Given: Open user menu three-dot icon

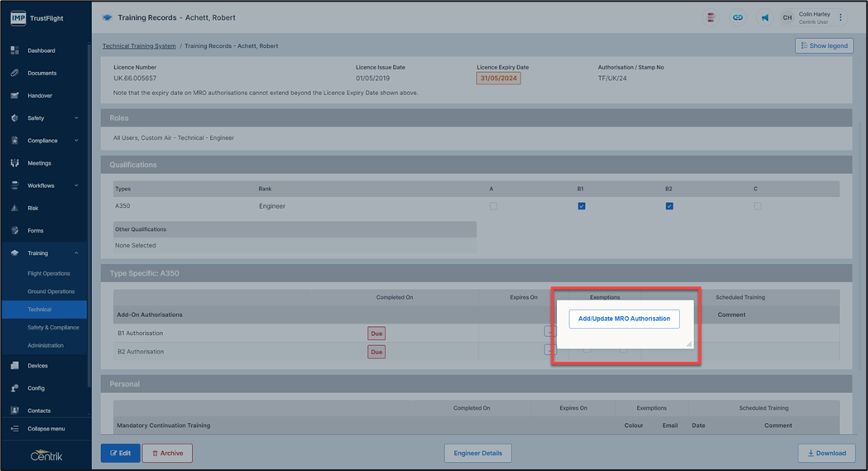Looking at the screenshot, I should (841, 17).
